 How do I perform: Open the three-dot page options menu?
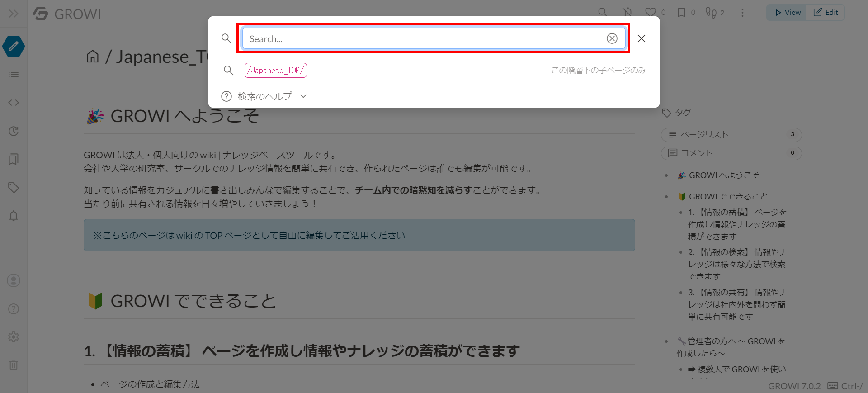(x=742, y=13)
